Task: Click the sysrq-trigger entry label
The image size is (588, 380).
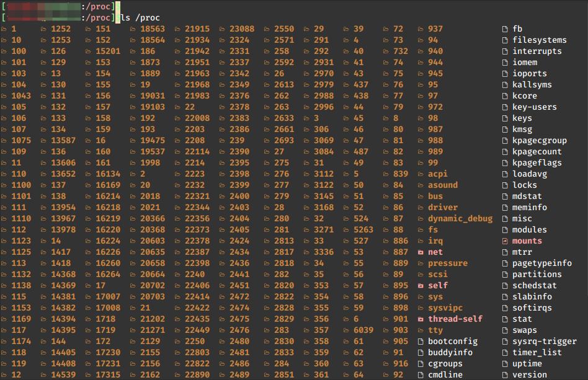Action: 544,341
